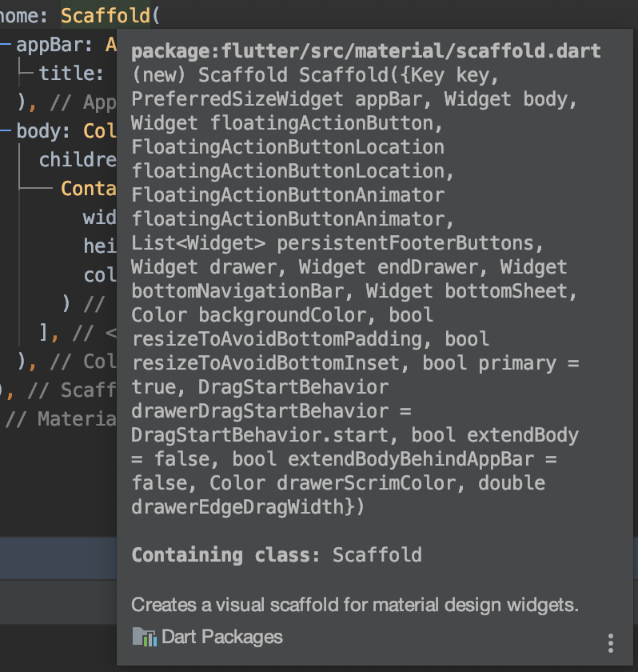The image size is (638, 672).
Task: Click the // App closing comment
Action: [x=82, y=102]
